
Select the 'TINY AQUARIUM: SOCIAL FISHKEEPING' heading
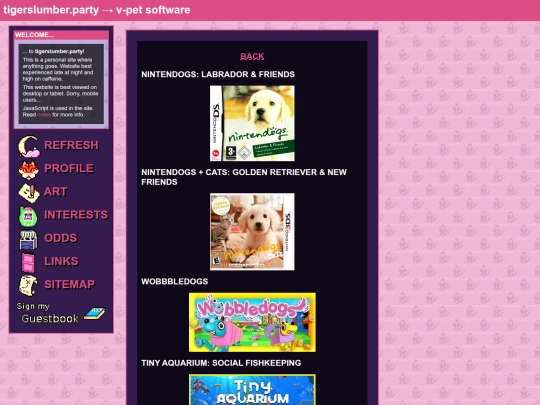tap(221, 363)
